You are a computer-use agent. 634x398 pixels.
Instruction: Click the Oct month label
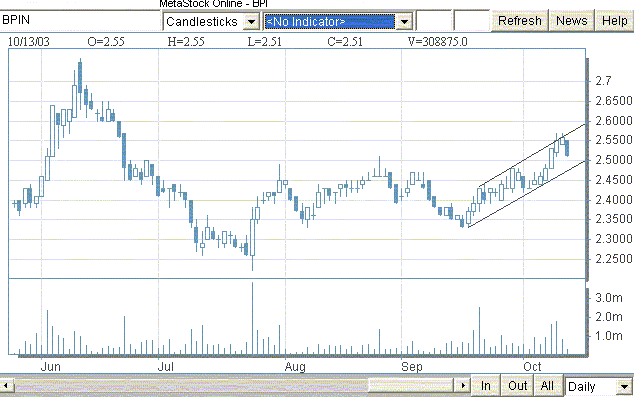(532, 366)
